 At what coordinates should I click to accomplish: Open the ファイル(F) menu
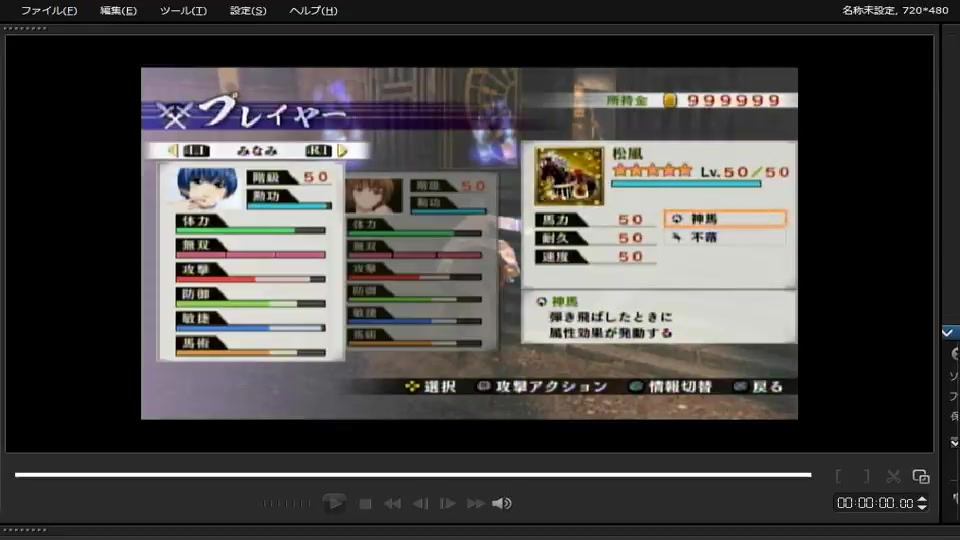pos(49,10)
